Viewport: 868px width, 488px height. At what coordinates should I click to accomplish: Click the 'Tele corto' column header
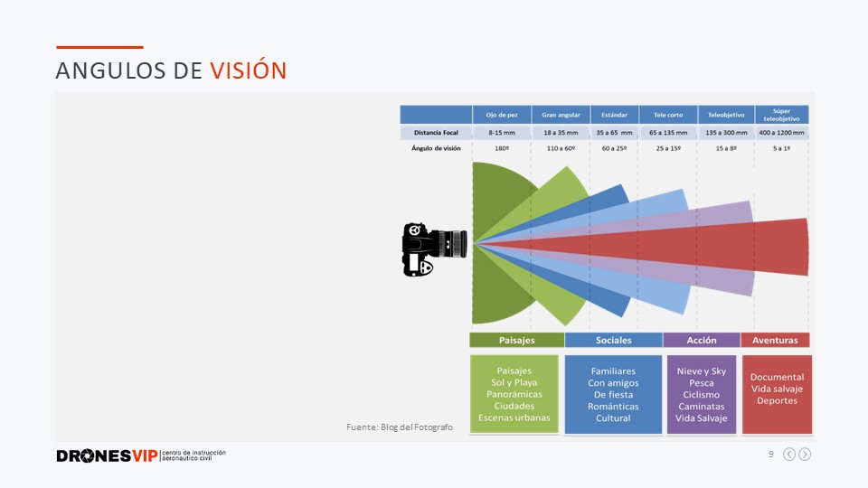667,115
